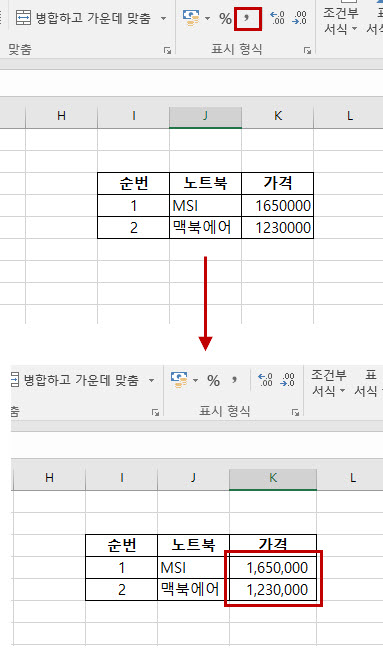Click increase decimal icon in upper screenshot
The height and width of the screenshot is (662, 383).
click(277, 18)
